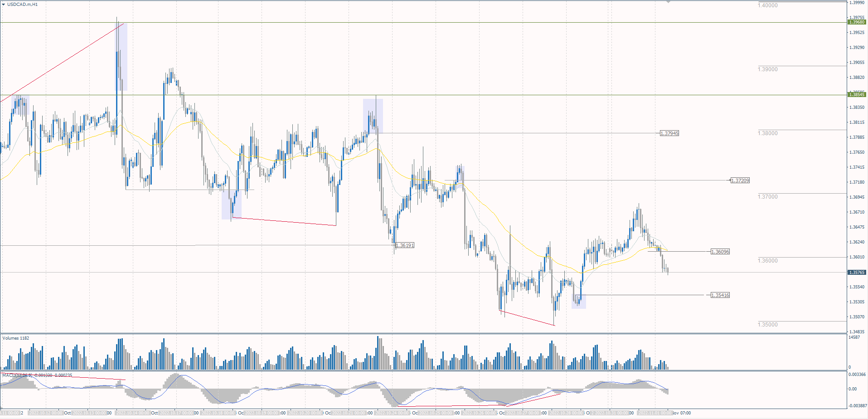This screenshot has width=868, height=419.
Task: Click the USDCAD.m,H1 chart title
Action: [x=22, y=4]
